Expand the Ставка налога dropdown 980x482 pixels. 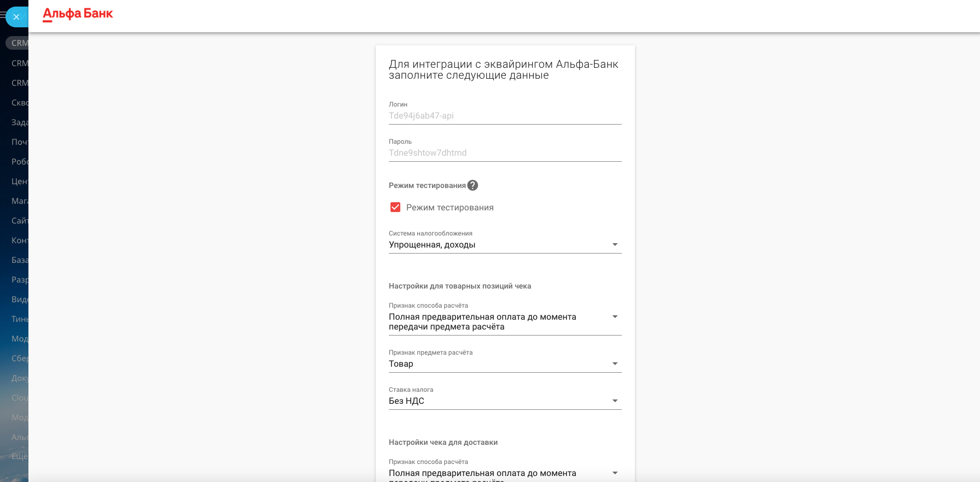click(504, 401)
